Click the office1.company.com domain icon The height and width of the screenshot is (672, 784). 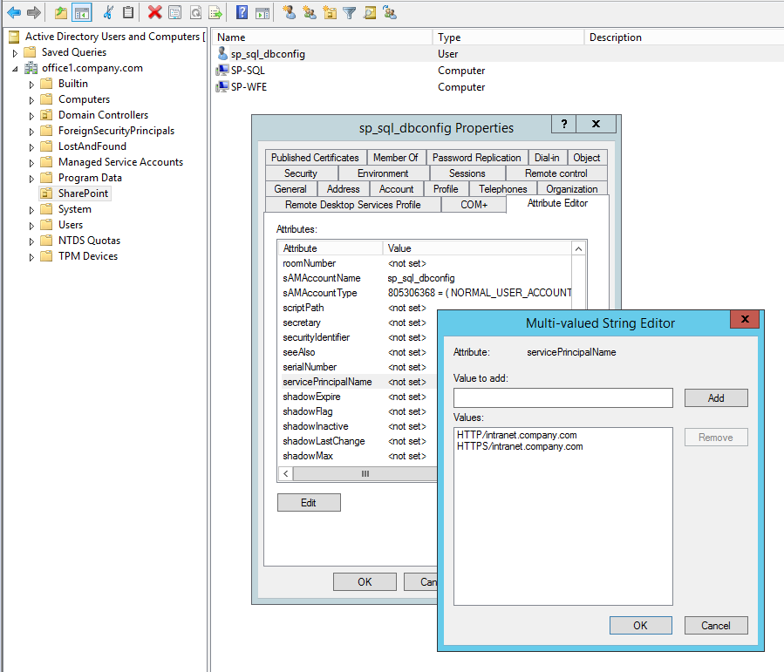click(31, 67)
